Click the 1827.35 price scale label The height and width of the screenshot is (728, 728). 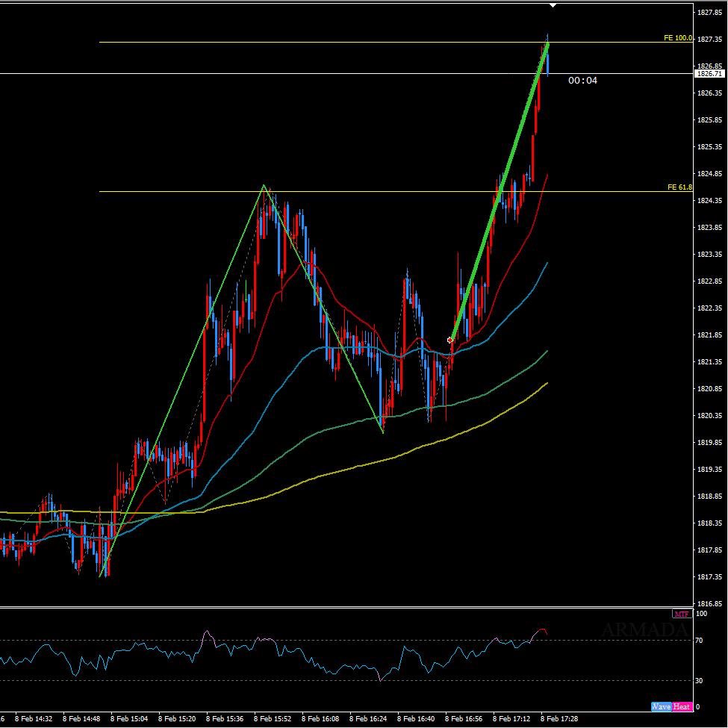710,40
